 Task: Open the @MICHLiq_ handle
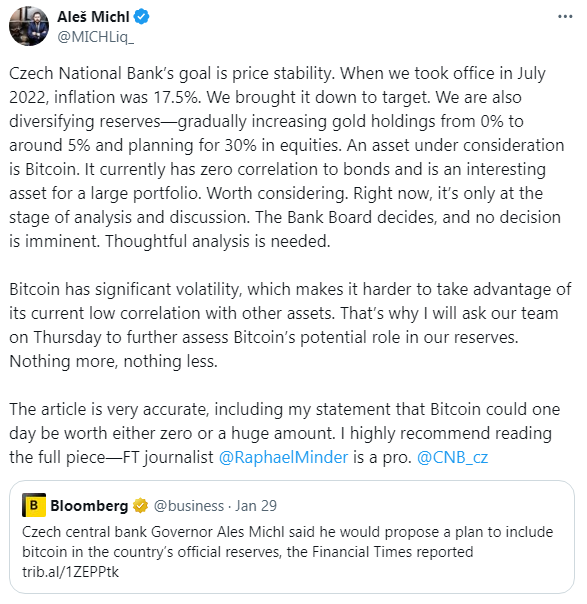(96, 37)
